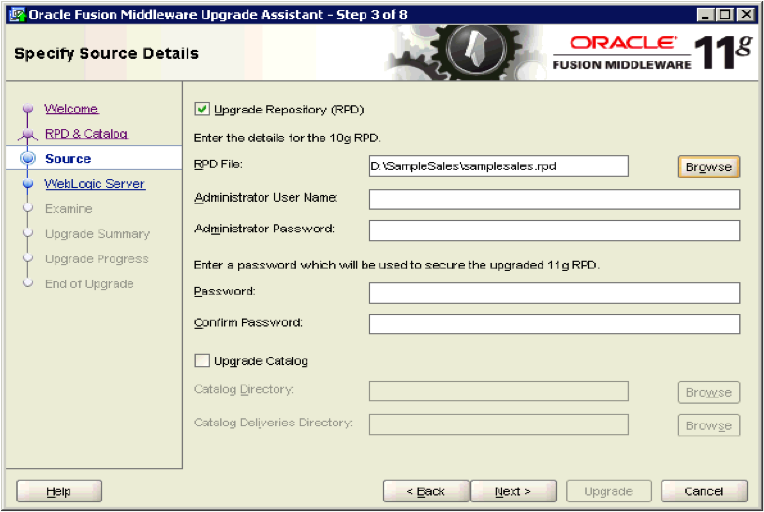Open the RPD & Catalog step link
The image size is (764, 512).
point(86,133)
